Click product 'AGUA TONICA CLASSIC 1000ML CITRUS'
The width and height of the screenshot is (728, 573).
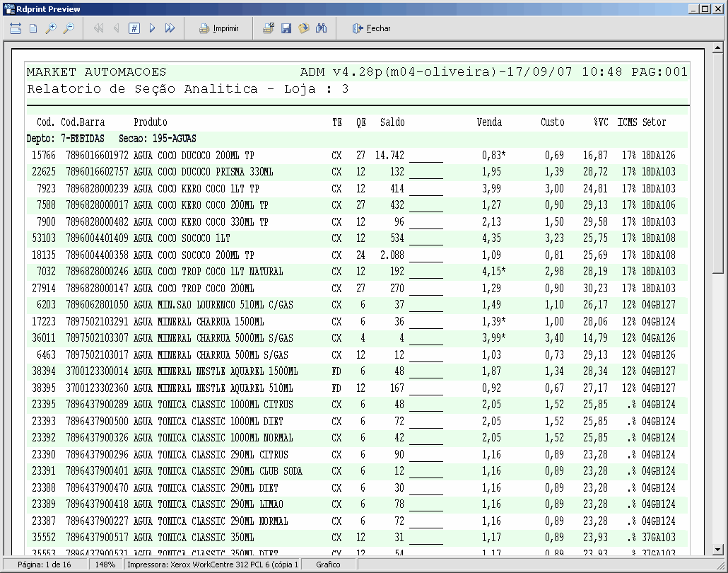coord(213,405)
